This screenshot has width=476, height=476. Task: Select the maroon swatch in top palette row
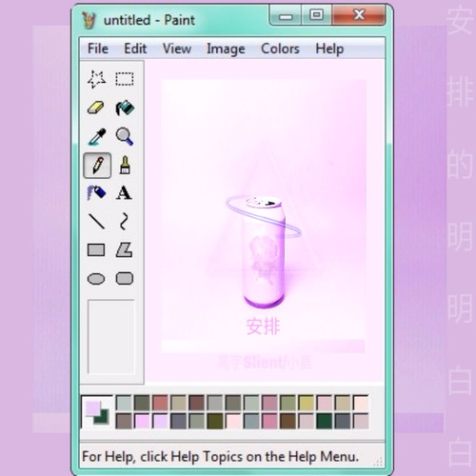coord(197,403)
